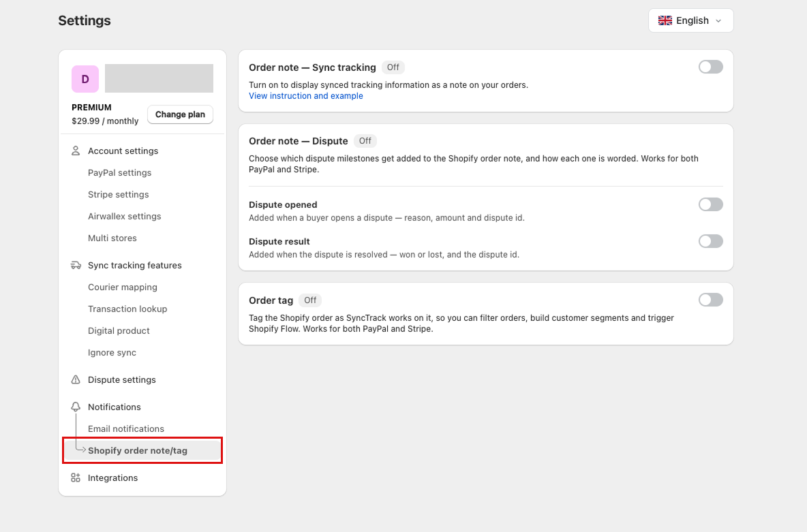Open Ignore sync settings
This screenshot has height=532, width=807.
coord(112,353)
